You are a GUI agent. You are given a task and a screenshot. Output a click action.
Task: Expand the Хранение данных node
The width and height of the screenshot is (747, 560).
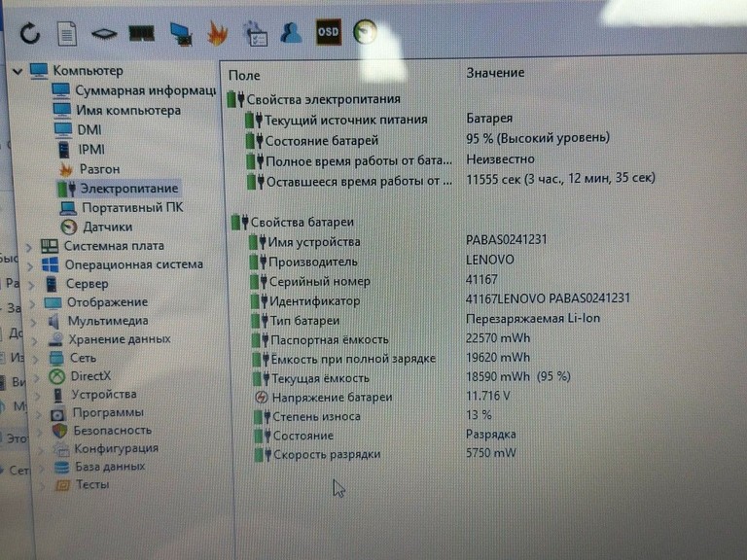tap(35, 341)
